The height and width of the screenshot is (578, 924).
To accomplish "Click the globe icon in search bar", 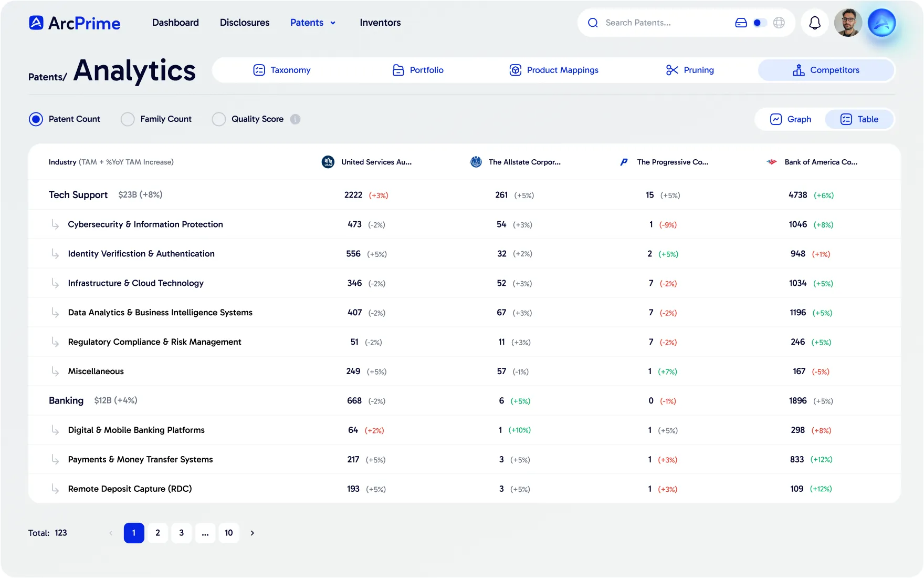I will 779,23.
